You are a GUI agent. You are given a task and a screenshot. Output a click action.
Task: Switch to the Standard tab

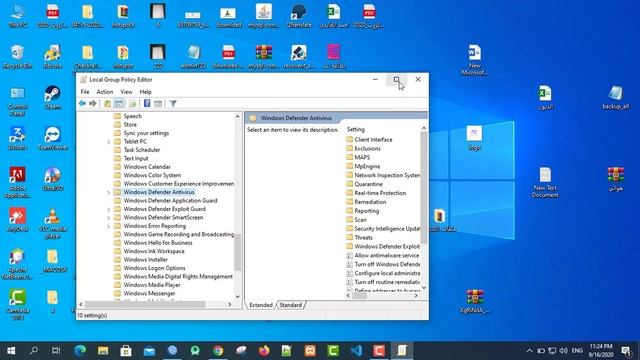(x=290, y=305)
